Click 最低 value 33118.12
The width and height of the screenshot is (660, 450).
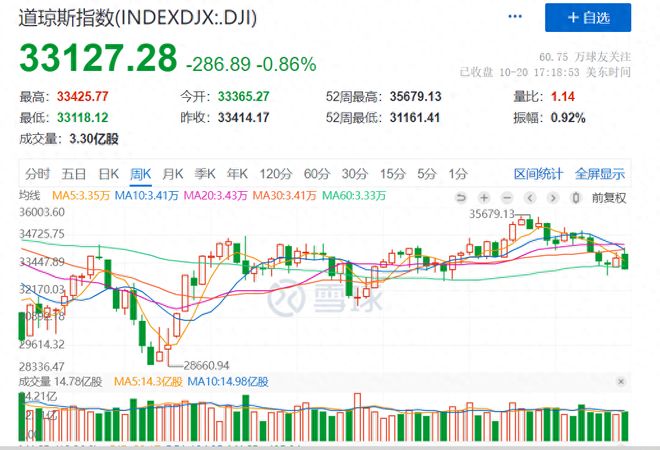coord(82,117)
